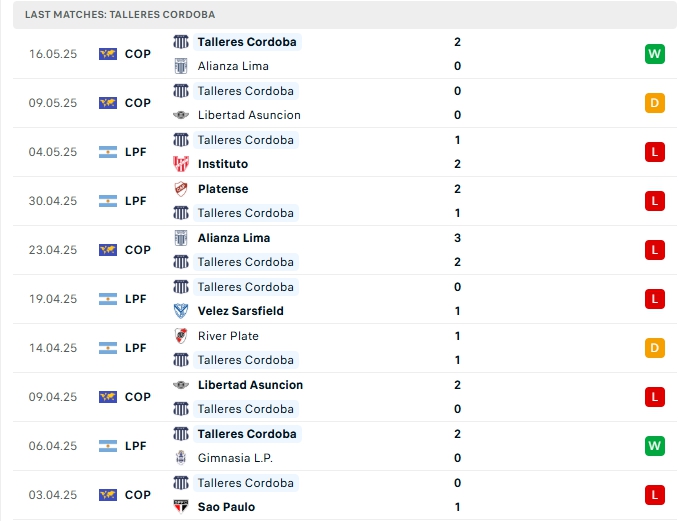The height and width of the screenshot is (521, 685).
Task: Click the Platense team crest
Action: click(181, 189)
